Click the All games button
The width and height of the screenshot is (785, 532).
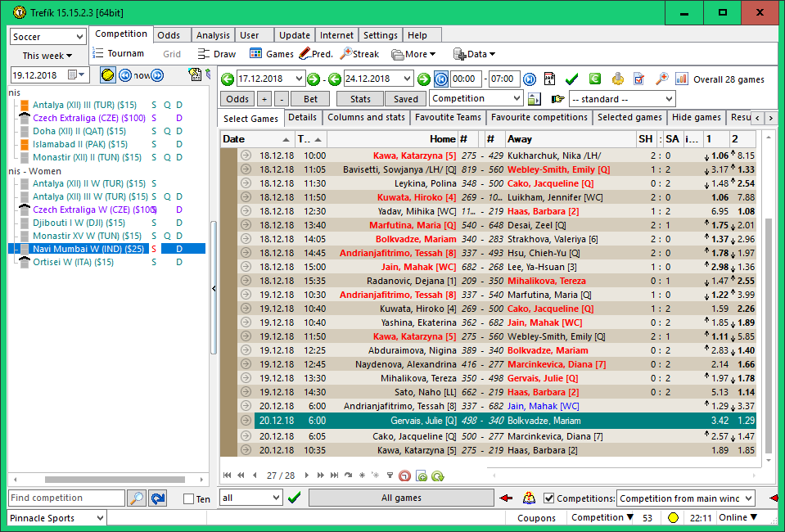click(x=401, y=498)
